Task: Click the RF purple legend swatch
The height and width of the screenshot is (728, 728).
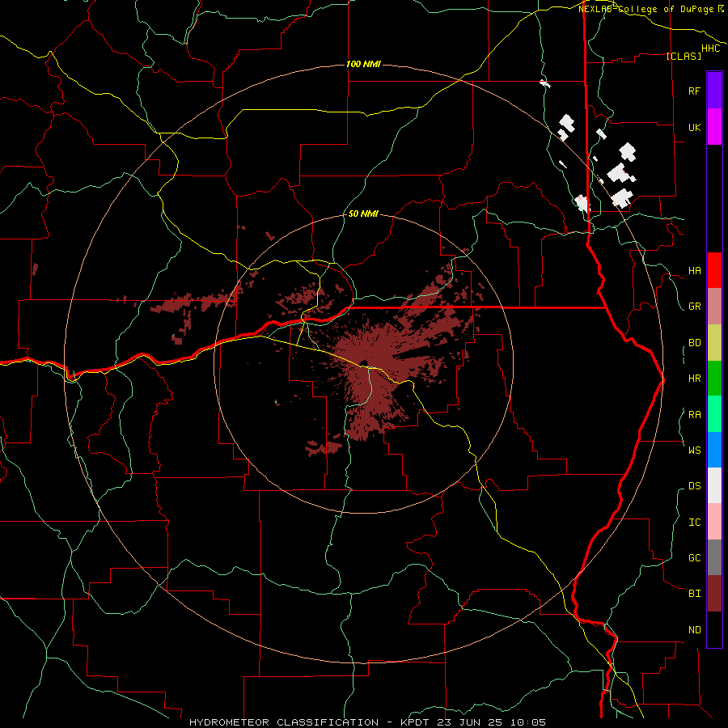Action: tap(714, 91)
